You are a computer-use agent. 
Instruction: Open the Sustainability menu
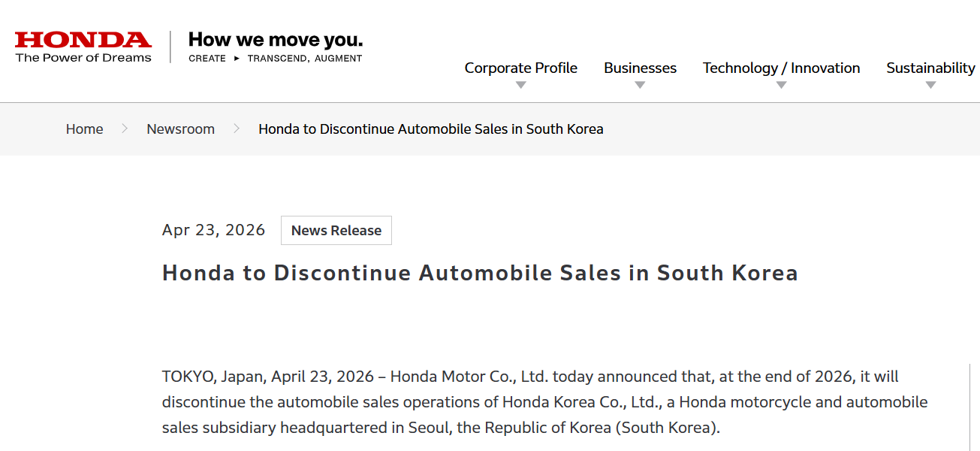coord(930,68)
